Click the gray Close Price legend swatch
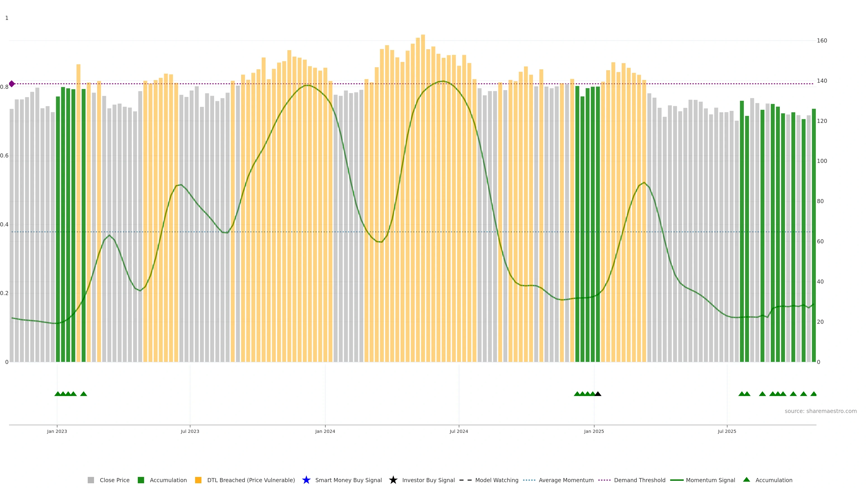The image size is (868, 488). [x=91, y=480]
